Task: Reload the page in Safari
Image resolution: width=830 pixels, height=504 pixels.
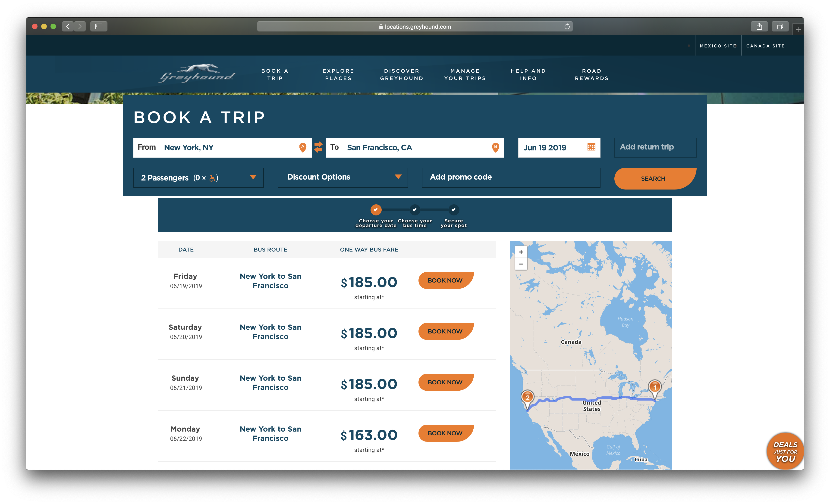Action: 567,26
